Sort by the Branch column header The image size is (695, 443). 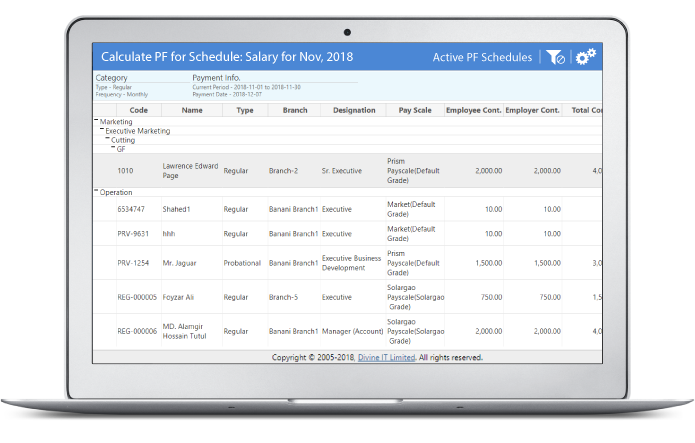tap(295, 110)
